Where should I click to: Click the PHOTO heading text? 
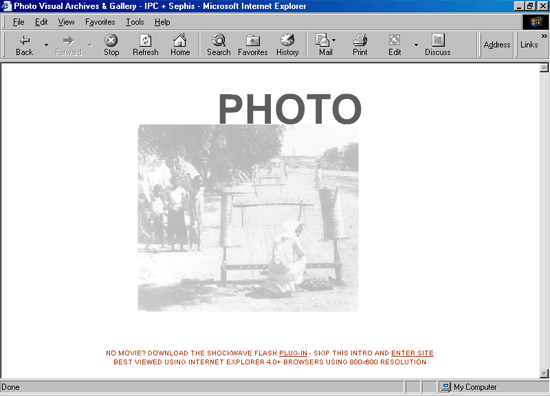pos(290,109)
